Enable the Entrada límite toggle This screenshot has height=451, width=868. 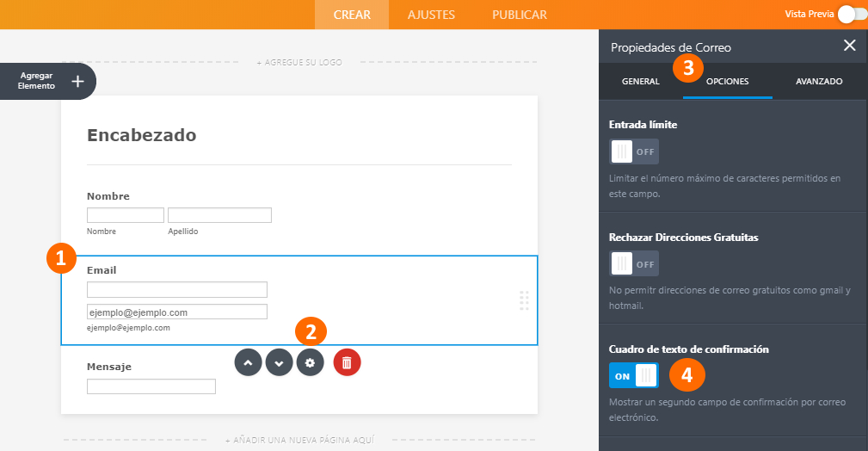tap(634, 151)
